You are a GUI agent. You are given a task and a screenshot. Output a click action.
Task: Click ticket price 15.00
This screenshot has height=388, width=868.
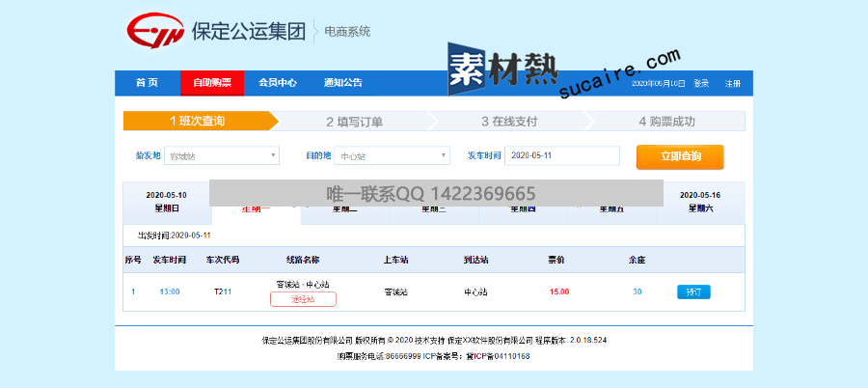559,292
